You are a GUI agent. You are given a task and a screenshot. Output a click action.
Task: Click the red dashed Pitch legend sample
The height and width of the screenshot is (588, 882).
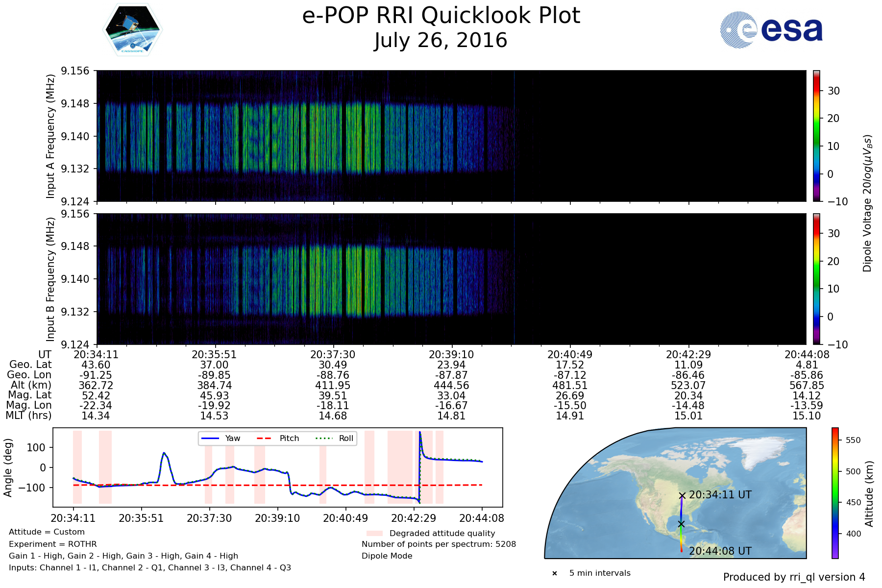pyautogui.click(x=265, y=438)
